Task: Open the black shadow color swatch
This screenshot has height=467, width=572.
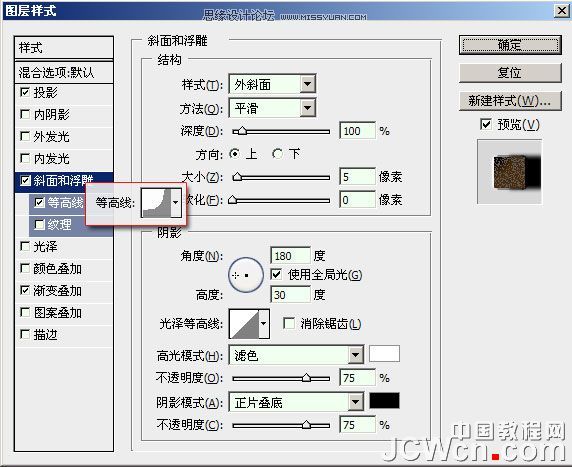Action: tap(384, 401)
